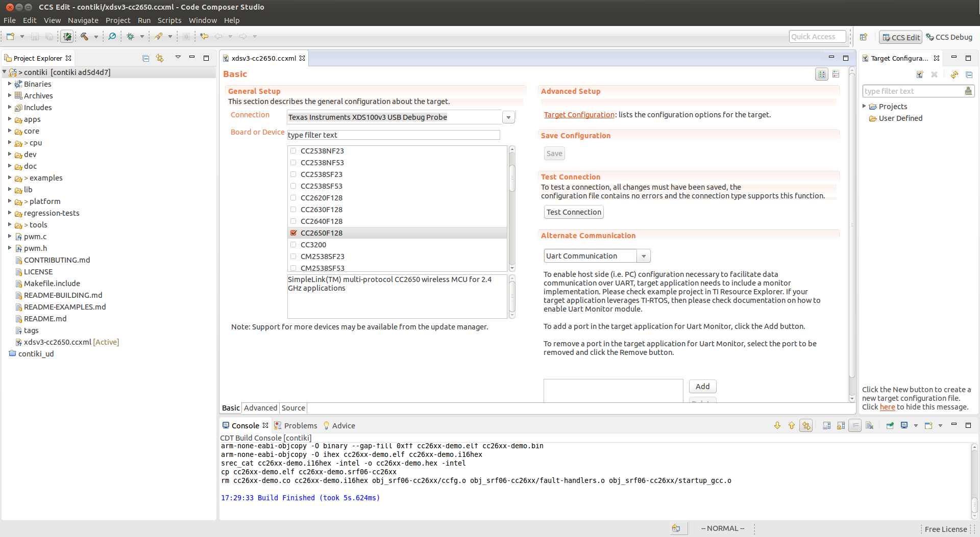Open the Problems tab
Viewport: 980px width, 537px height.
[x=296, y=426]
